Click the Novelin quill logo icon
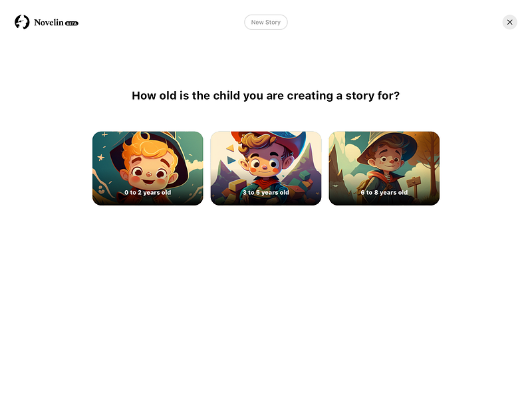 (22, 22)
